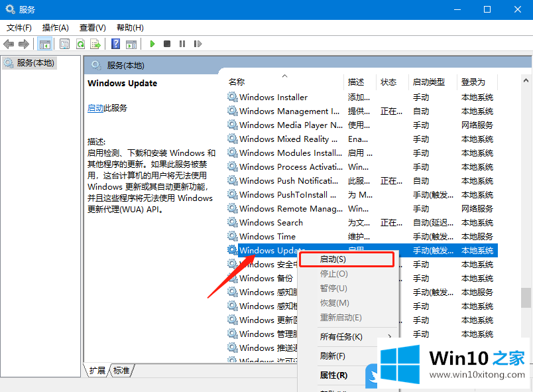Click 本地服务 in Windows Time row
The width and height of the screenshot is (533, 392).
click(477, 237)
